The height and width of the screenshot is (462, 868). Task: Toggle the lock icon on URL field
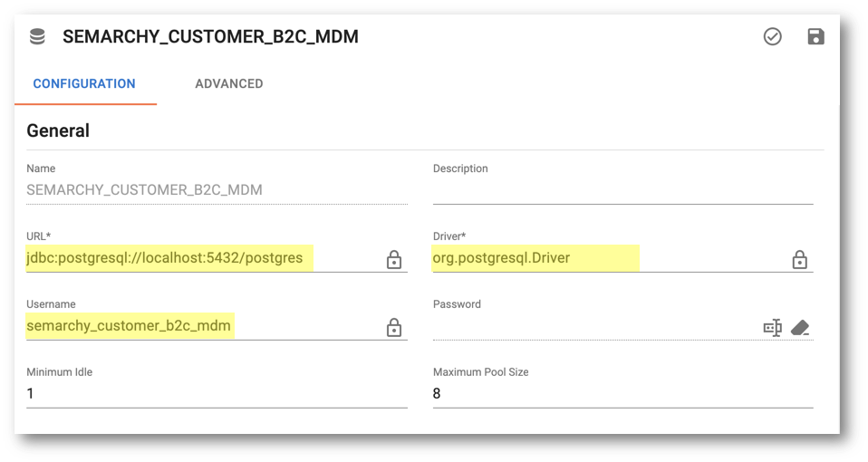(x=393, y=259)
